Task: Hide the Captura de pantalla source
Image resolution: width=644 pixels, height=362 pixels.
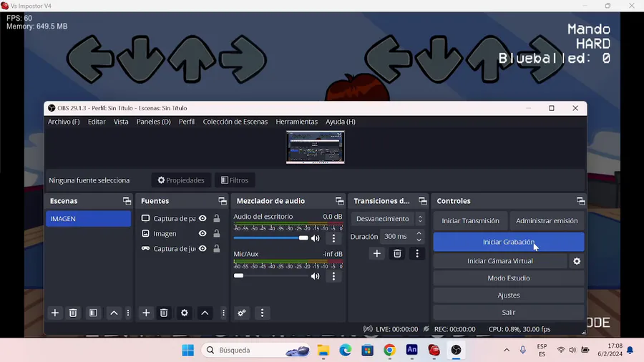Action: pos(203,218)
